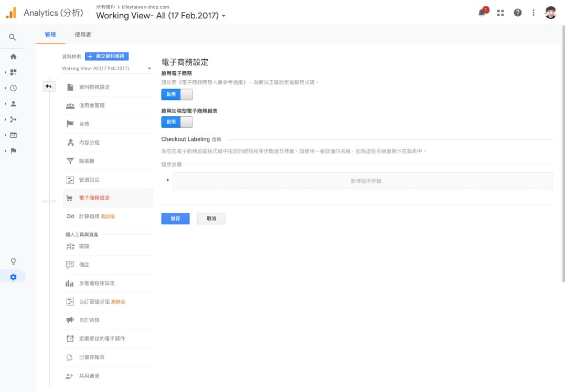Click the shopping cart ecommerce settings icon
This screenshot has height=392, width=565.
(70, 198)
